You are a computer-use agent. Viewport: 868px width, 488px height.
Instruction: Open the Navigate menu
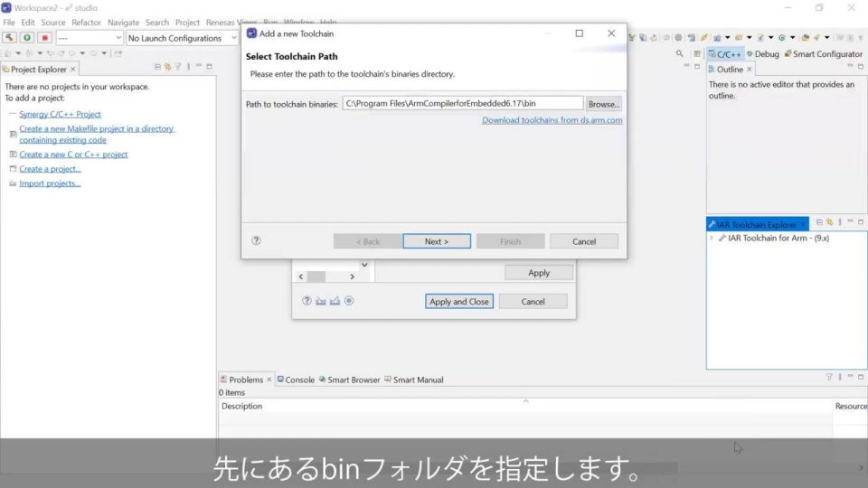(x=123, y=22)
